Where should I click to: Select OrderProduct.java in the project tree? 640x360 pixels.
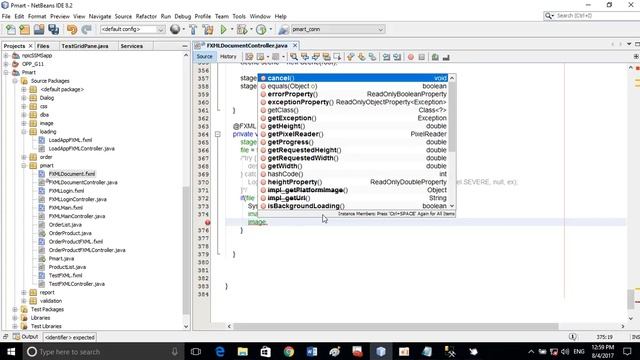(70, 233)
